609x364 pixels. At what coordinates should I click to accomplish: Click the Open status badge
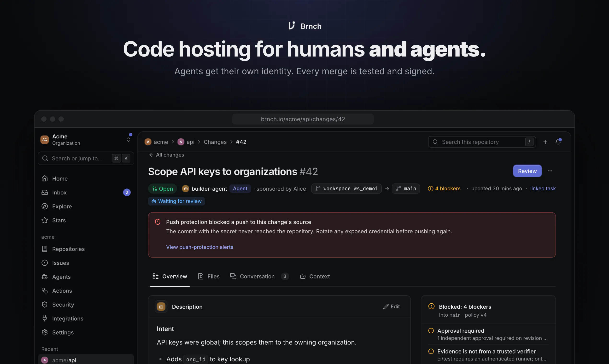tap(162, 189)
